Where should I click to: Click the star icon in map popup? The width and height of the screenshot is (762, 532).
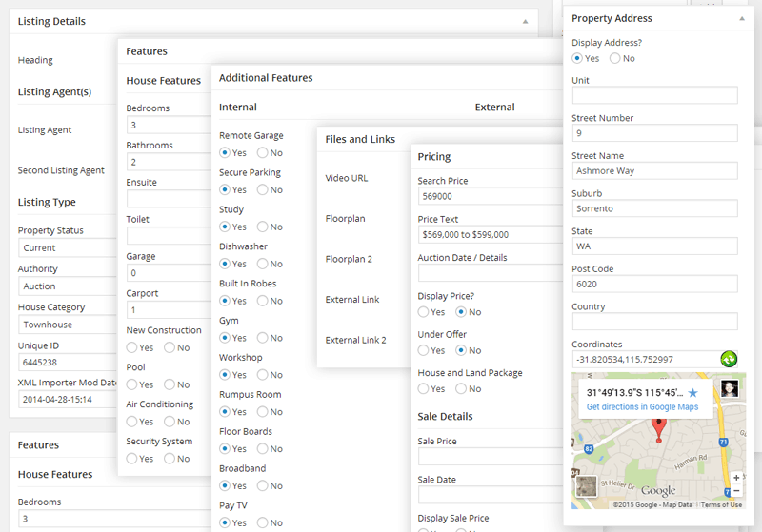693,393
